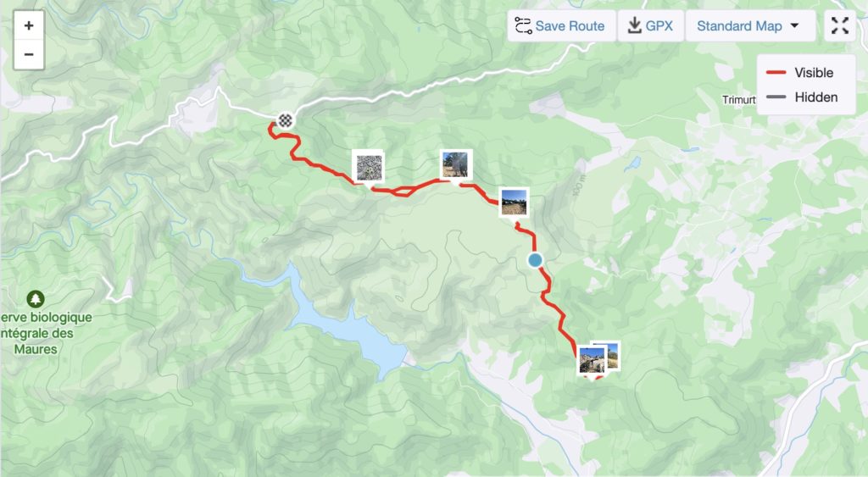
Task: Click the red Visible legend line
Action: (776, 73)
